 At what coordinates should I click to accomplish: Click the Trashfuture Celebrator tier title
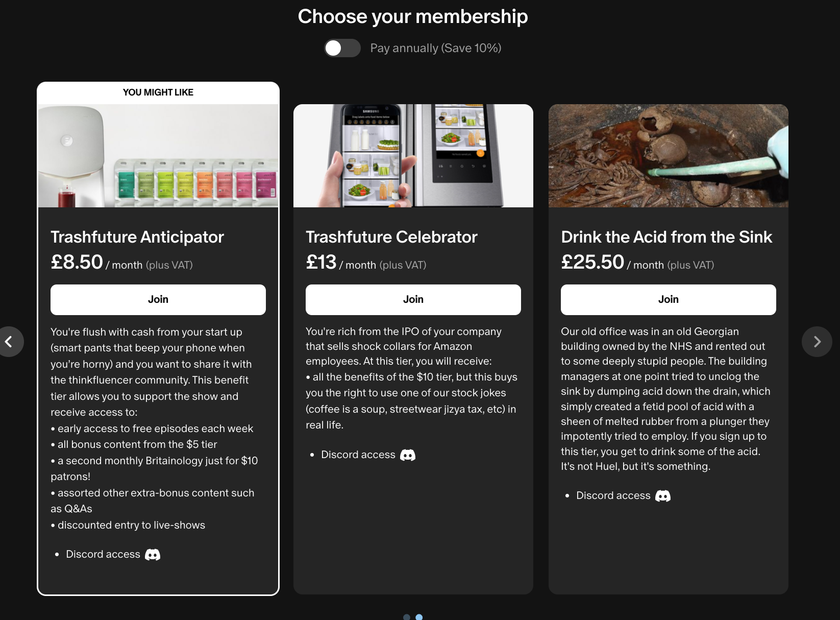pos(391,237)
